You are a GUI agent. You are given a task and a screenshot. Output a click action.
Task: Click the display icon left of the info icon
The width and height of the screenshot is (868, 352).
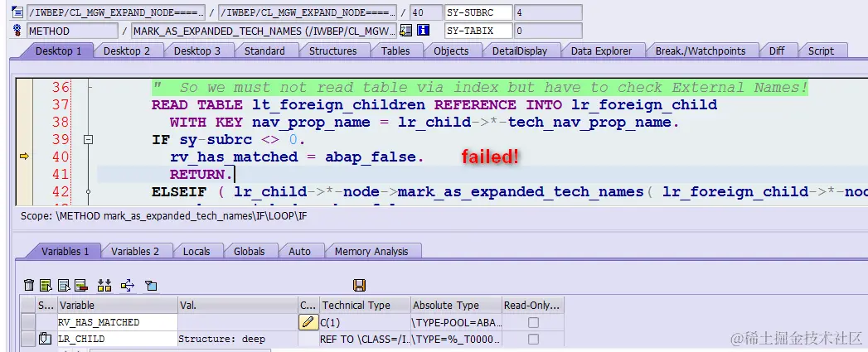tap(405, 31)
